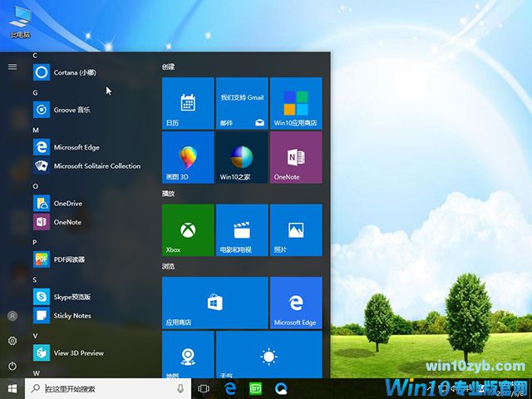Viewport: 532px width, 399px height.
Task: Jump to letter O section header
Action: 36,186
